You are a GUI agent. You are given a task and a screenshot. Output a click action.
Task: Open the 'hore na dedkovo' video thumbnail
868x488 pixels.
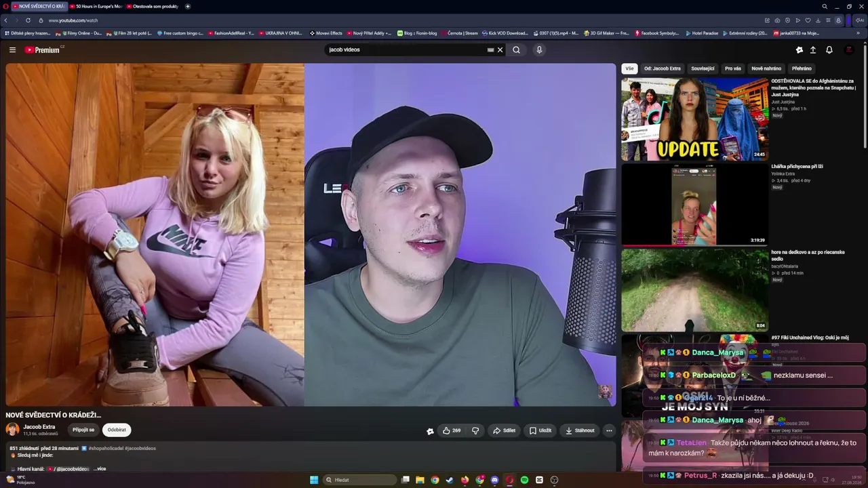[x=695, y=290]
